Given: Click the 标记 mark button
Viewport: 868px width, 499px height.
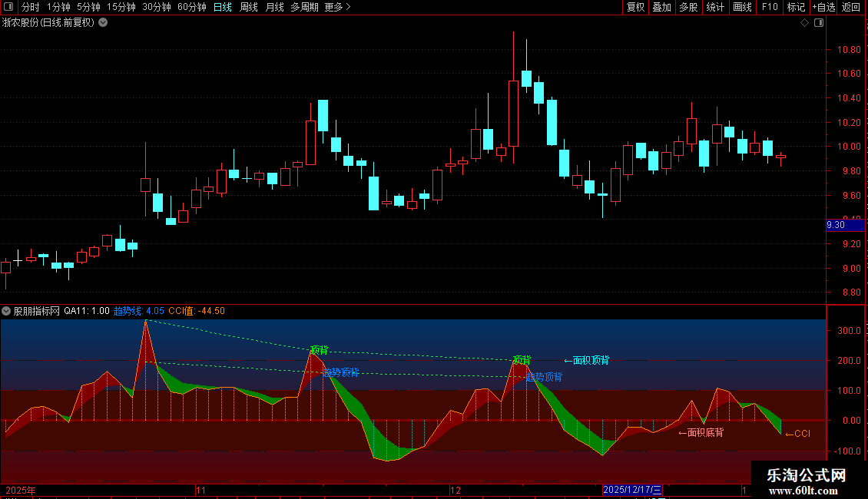Looking at the screenshot, I should pyautogui.click(x=796, y=7).
